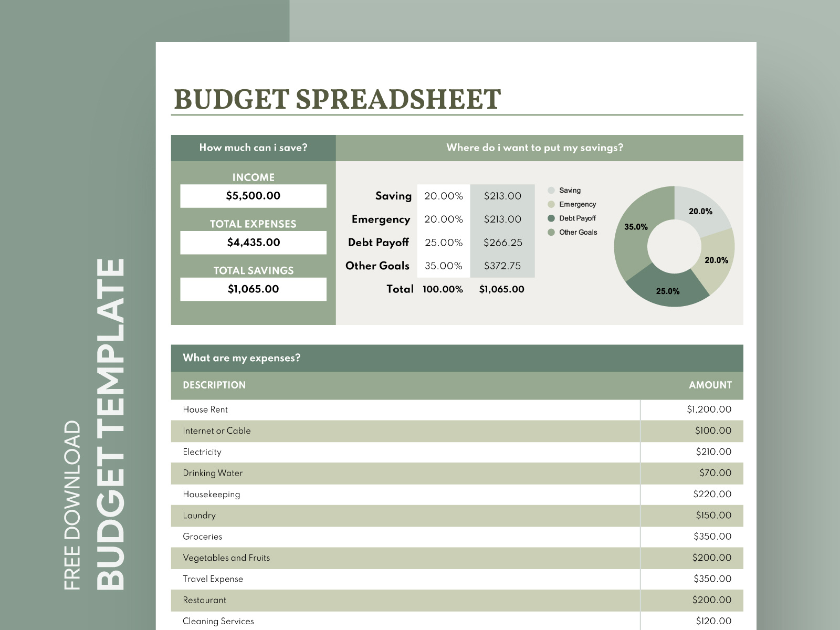The width and height of the screenshot is (840, 630).
Task: Click the TOTAL EXPENSES label
Action: (x=253, y=224)
